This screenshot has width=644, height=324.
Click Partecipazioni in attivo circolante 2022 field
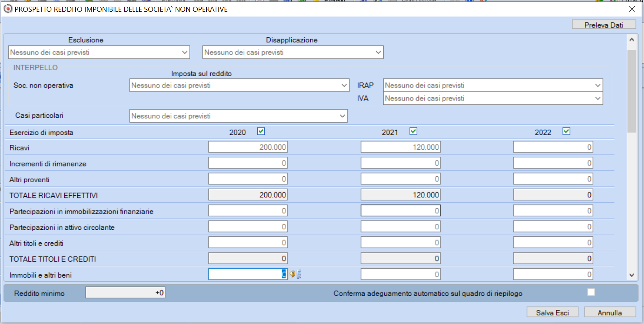point(553,227)
